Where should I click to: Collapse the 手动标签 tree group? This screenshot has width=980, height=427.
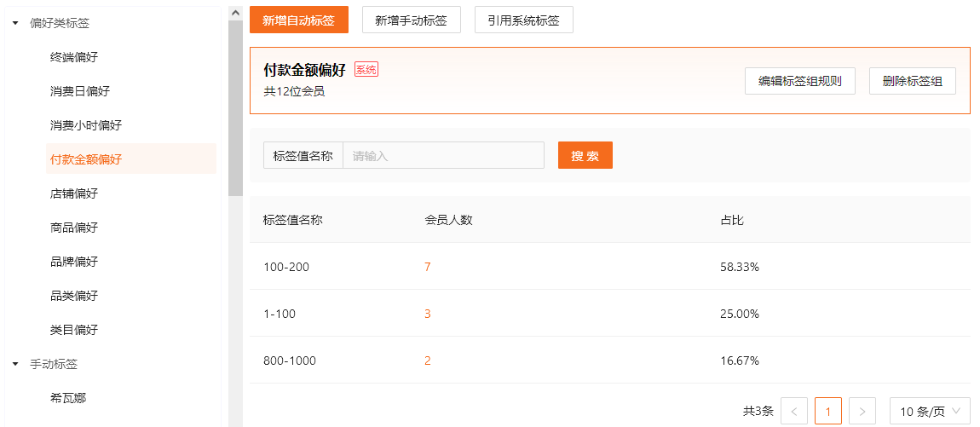(15, 364)
